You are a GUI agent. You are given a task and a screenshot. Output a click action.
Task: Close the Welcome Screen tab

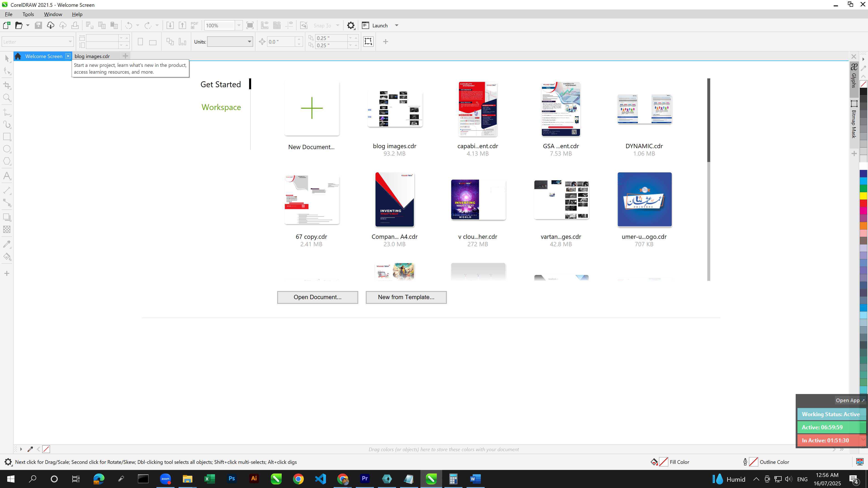click(x=68, y=56)
